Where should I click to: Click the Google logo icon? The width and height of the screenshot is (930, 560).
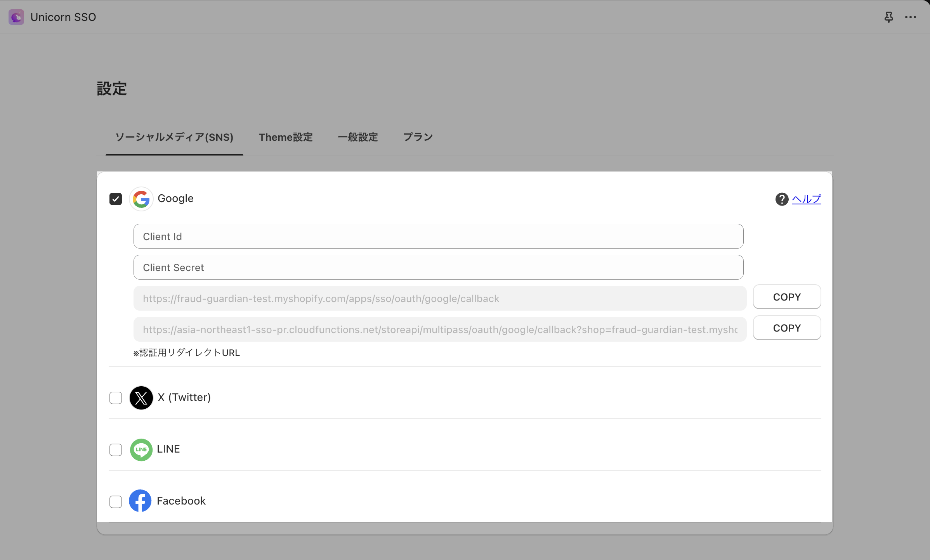pos(141,199)
